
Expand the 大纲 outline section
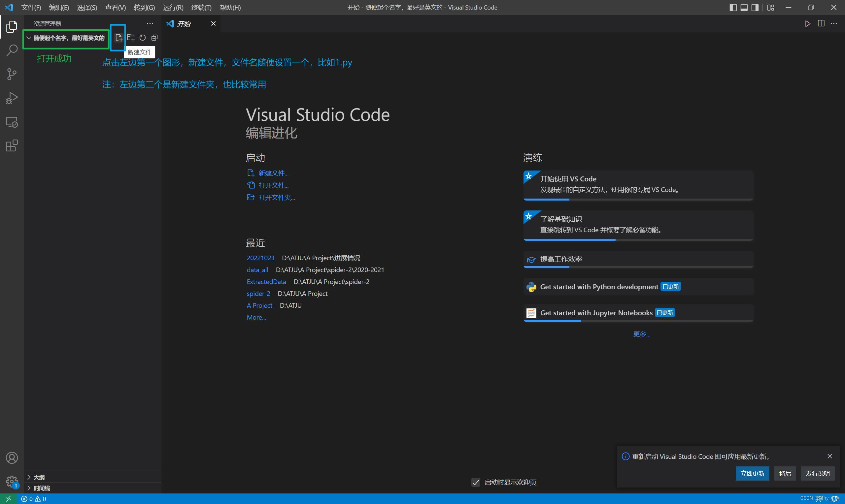pyautogui.click(x=39, y=477)
